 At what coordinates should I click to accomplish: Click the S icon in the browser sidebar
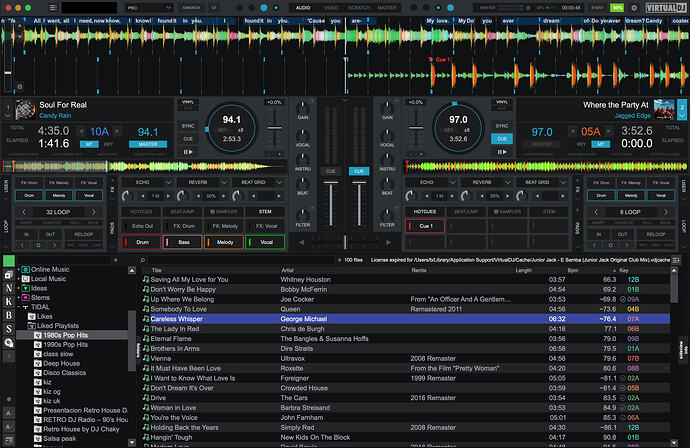pyautogui.click(x=9, y=329)
